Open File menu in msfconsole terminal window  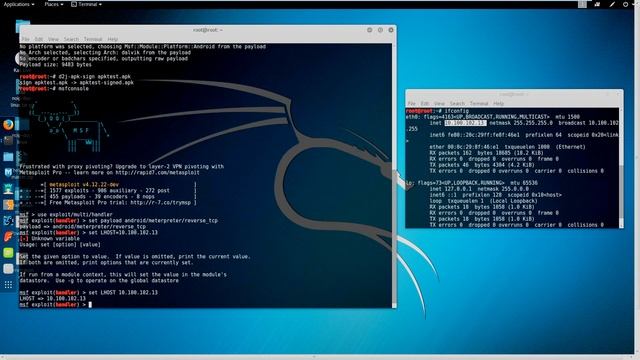25,39
